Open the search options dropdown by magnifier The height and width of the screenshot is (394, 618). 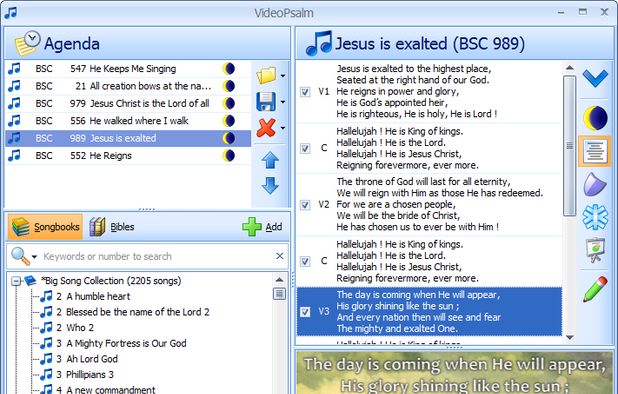pyautogui.click(x=34, y=257)
